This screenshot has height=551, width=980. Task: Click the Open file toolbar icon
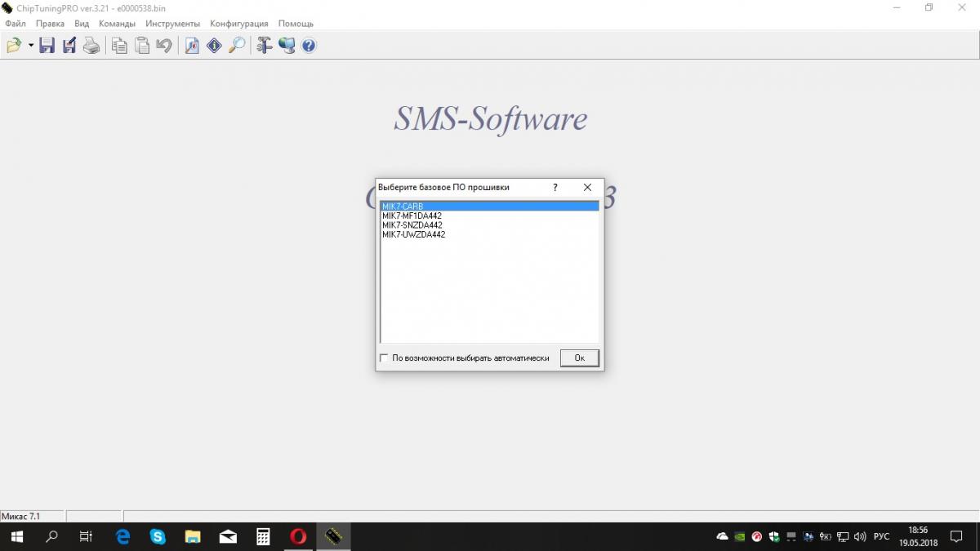coord(14,46)
